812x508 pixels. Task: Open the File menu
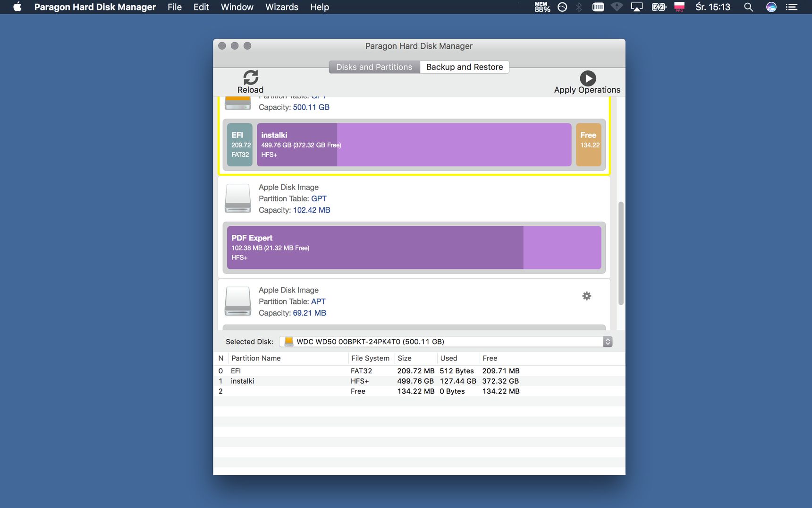tap(175, 7)
